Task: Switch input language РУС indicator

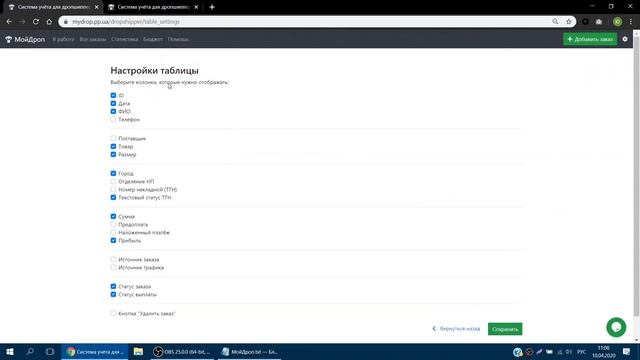Action: pos(582,351)
